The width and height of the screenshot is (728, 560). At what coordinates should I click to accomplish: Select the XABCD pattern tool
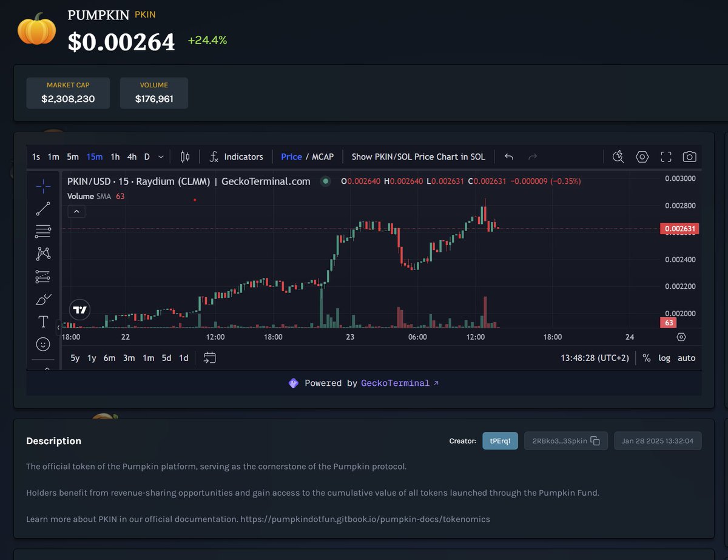tap(43, 254)
